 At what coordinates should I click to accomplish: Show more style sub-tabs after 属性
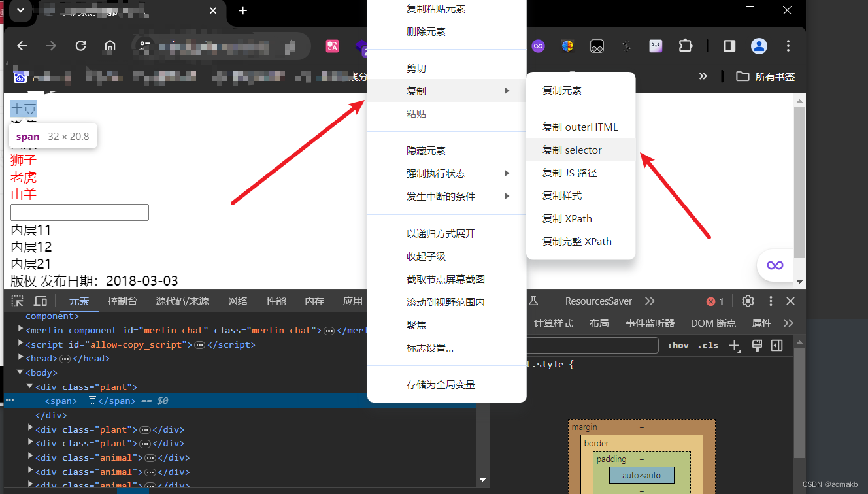(x=788, y=323)
